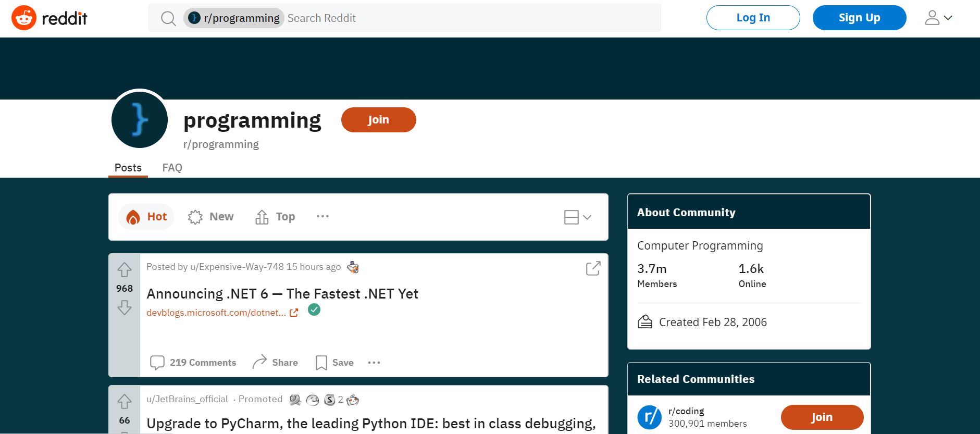Open more sort options ellipsis
This screenshot has width=980, height=434.
(x=322, y=216)
